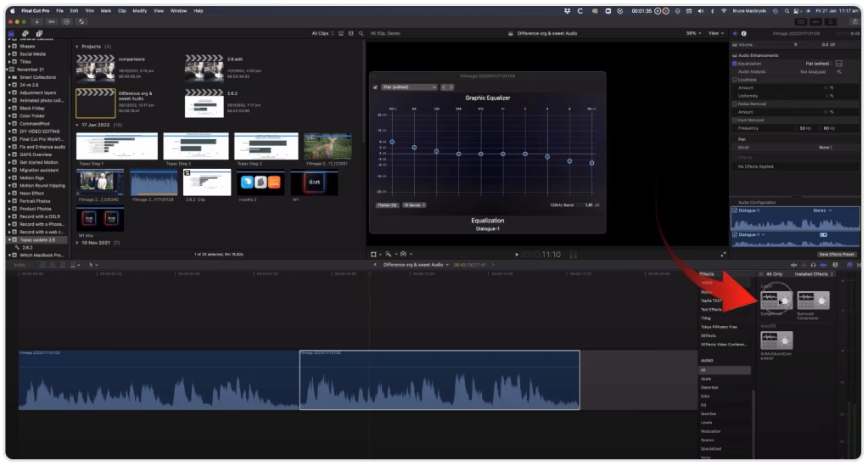Image resolution: width=868 pixels, height=466 pixels.
Task: Toggle the equalizer window enable checkbox
Action: 375,87
